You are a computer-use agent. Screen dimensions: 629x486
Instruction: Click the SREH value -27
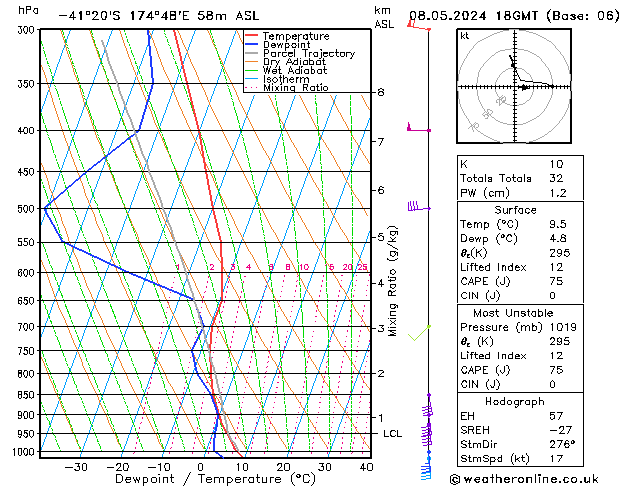pyautogui.click(x=560, y=430)
